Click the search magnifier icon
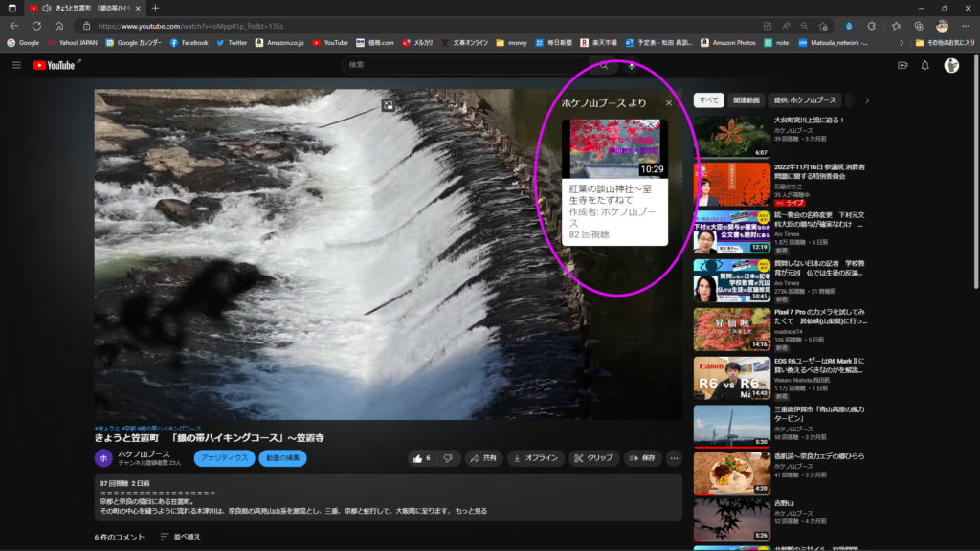 coord(604,65)
